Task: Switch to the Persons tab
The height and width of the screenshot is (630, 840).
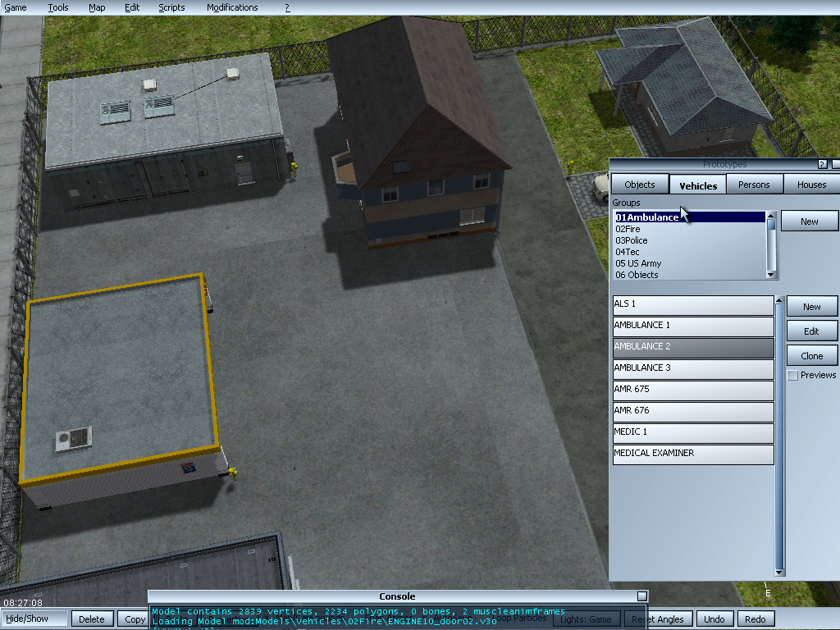Action: [x=754, y=185]
